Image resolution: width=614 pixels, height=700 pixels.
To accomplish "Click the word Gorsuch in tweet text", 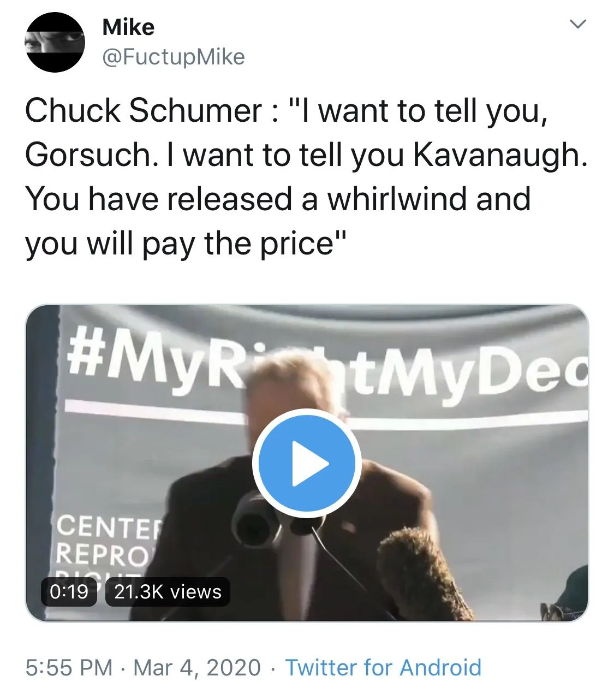I will coord(87,155).
